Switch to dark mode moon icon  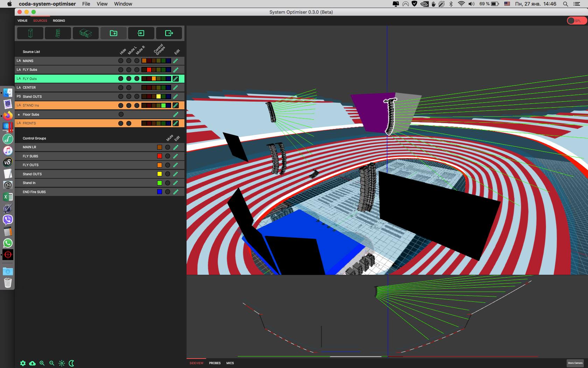(72, 363)
